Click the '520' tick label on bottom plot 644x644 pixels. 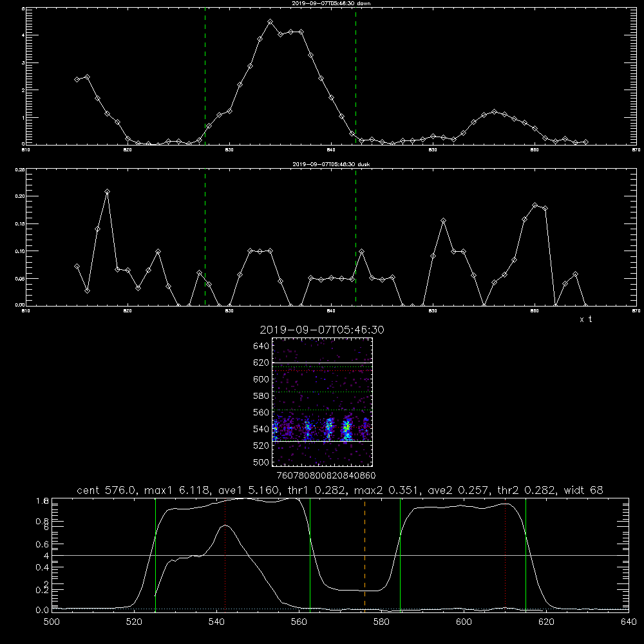(x=134, y=622)
